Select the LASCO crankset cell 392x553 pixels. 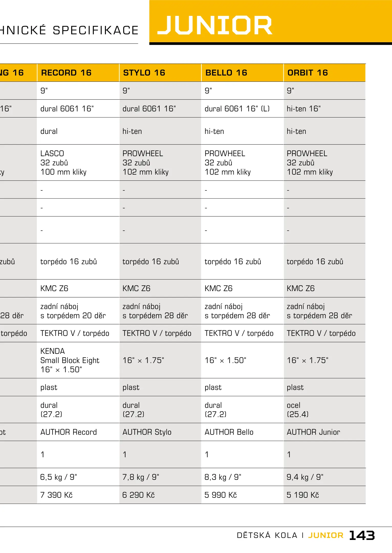tap(63, 163)
